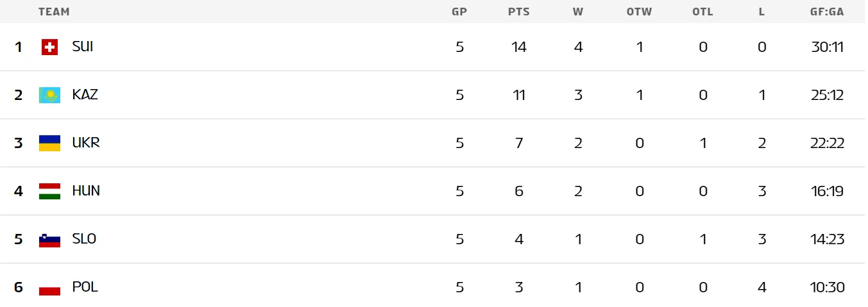Click the Switzerland flag icon
Image resolution: width=868 pixels, height=307 pixels.
point(49,47)
